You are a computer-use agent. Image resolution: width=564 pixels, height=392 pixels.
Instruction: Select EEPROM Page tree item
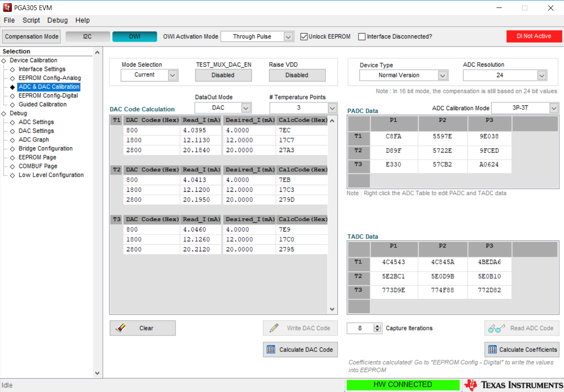pyautogui.click(x=37, y=157)
